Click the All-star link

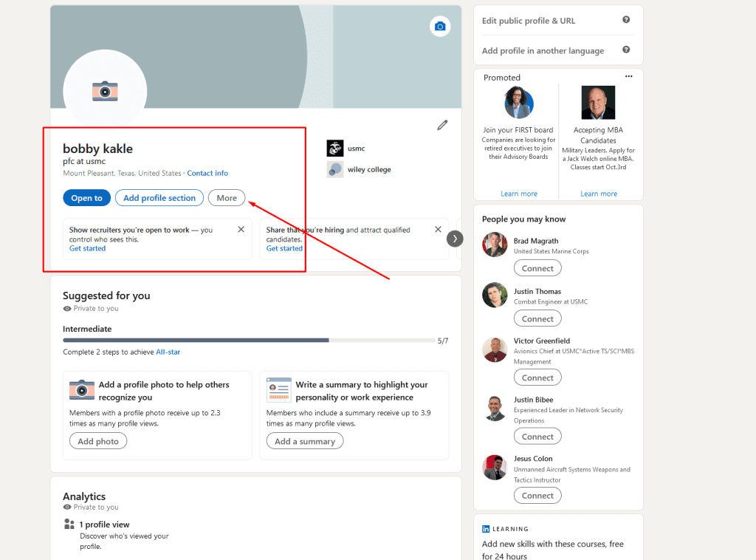tap(168, 352)
